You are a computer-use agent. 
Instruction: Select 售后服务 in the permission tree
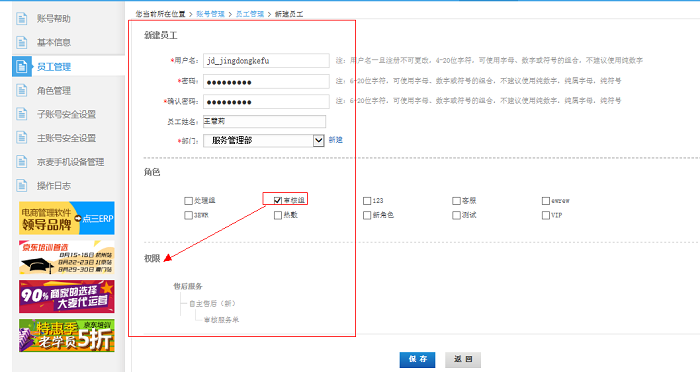click(188, 286)
